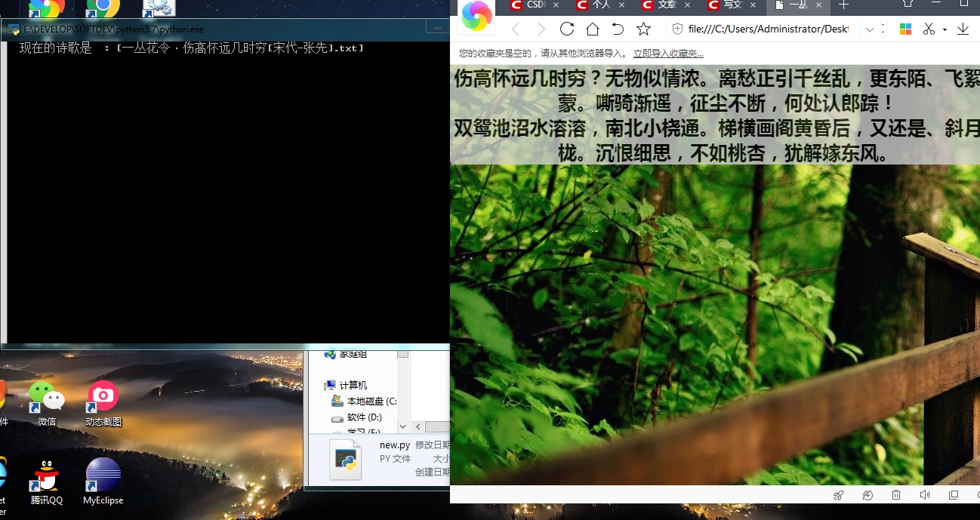The width and height of the screenshot is (980, 520).
Task: Click the page refresh button
Action: click(567, 28)
